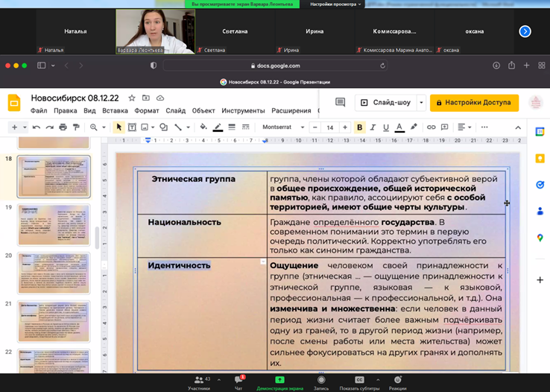This screenshot has height=392, width=550.
Task: Expand the Слайд-шоу dropdown arrow
Action: click(x=421, y=103)
